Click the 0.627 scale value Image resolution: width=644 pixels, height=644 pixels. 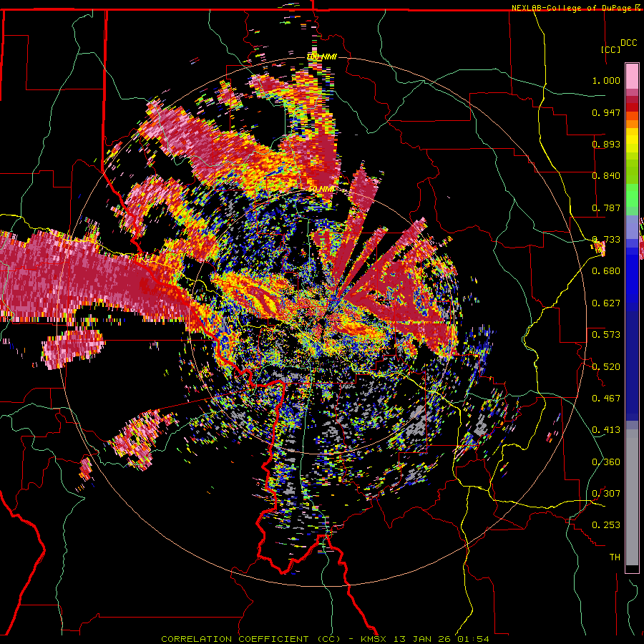pos(606,303)
